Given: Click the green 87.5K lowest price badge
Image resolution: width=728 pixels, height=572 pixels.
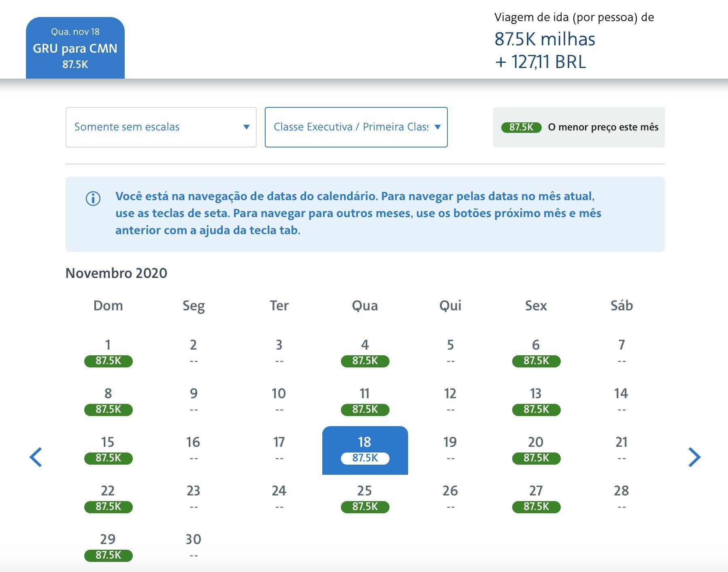Looking at the screenshot, I should coord(521,127).
